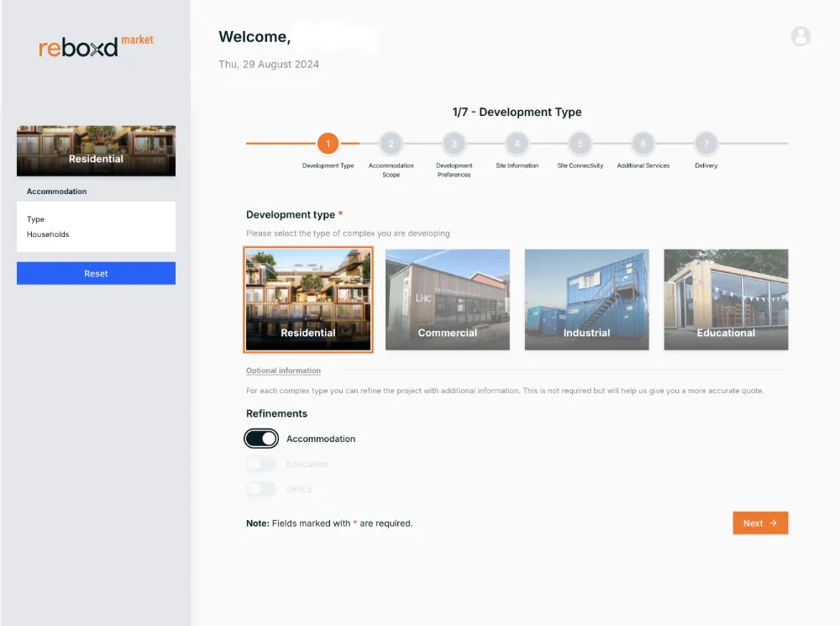Jump to step 7 Delivery
The image size is (840, 626).
tap(706, 144)
